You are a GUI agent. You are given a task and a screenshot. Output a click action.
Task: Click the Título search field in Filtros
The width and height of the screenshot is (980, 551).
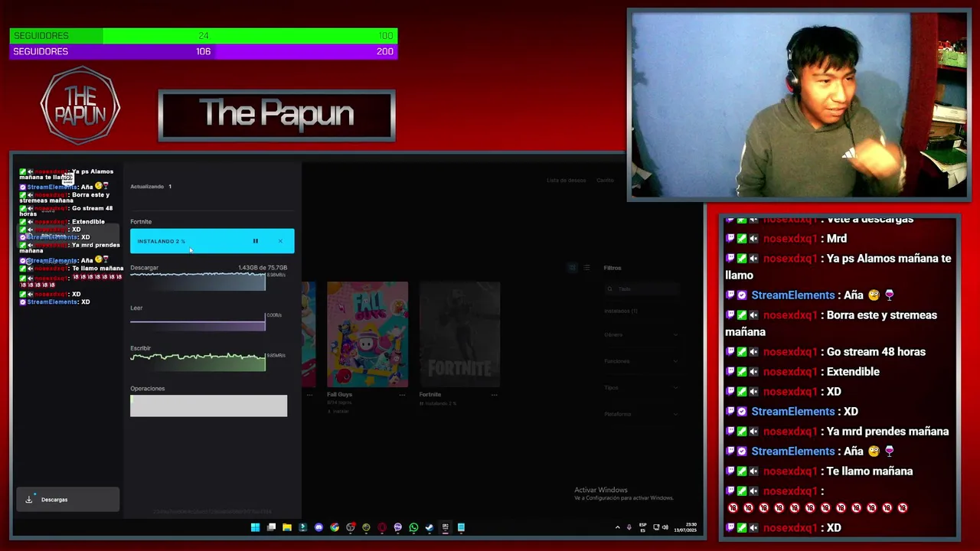(642, 289)
